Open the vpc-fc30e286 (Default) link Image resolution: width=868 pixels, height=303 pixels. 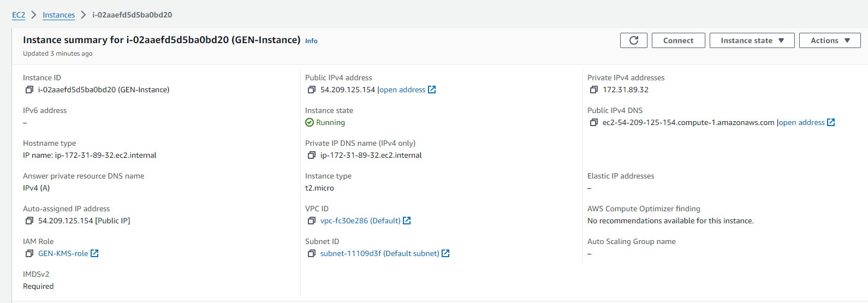tap(365, 221)
